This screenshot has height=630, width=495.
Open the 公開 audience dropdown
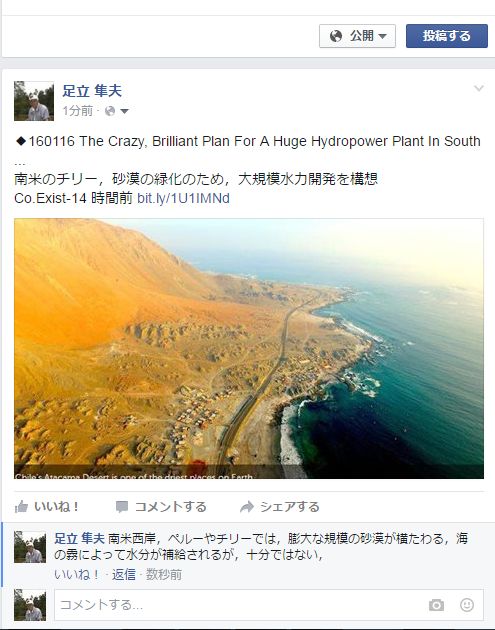357,36
